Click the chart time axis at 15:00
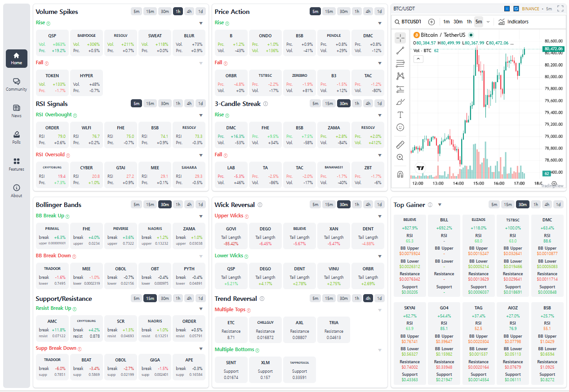569x392 pixels. [x=479, y=184]
